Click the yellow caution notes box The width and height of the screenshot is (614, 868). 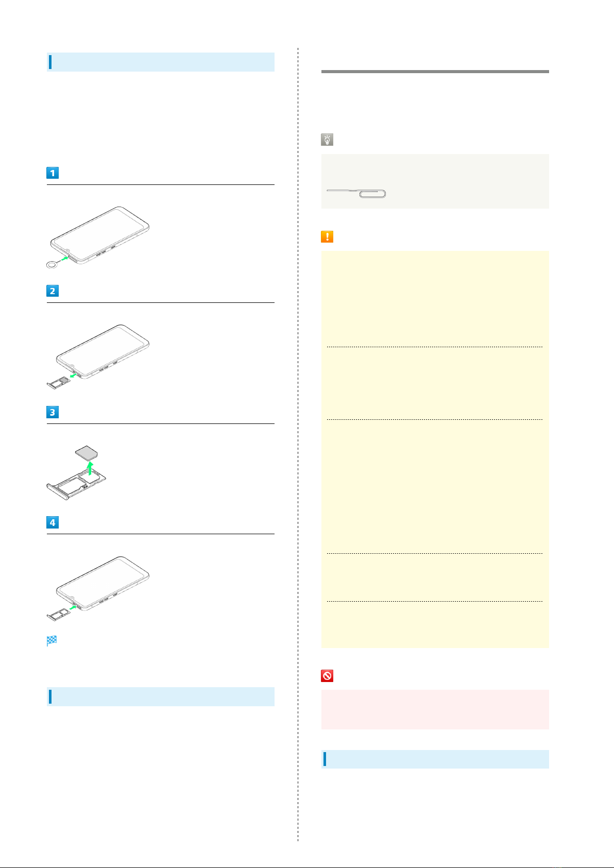pyautogui.click(x=435, y=449)
